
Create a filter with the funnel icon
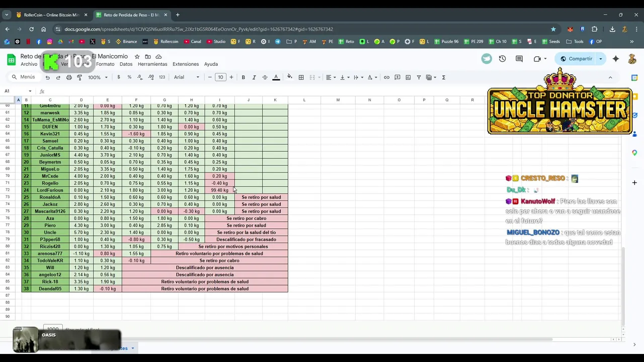pyautogui.click(x=419, y=77)
